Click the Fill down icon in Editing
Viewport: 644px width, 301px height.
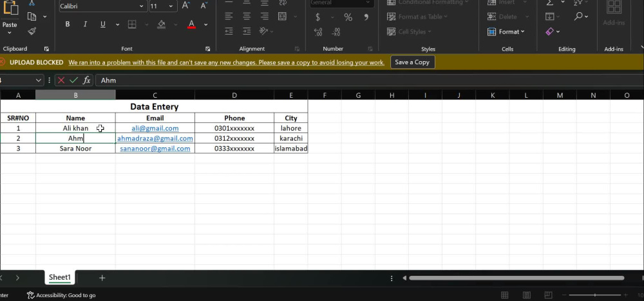[x=549, y=17]
